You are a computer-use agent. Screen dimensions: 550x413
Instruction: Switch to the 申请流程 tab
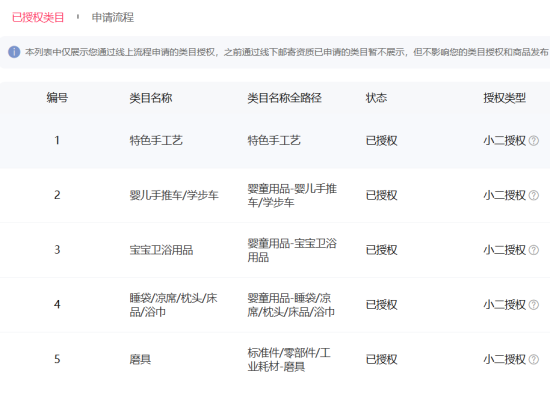pyautogui.click(x=113, y=17)
